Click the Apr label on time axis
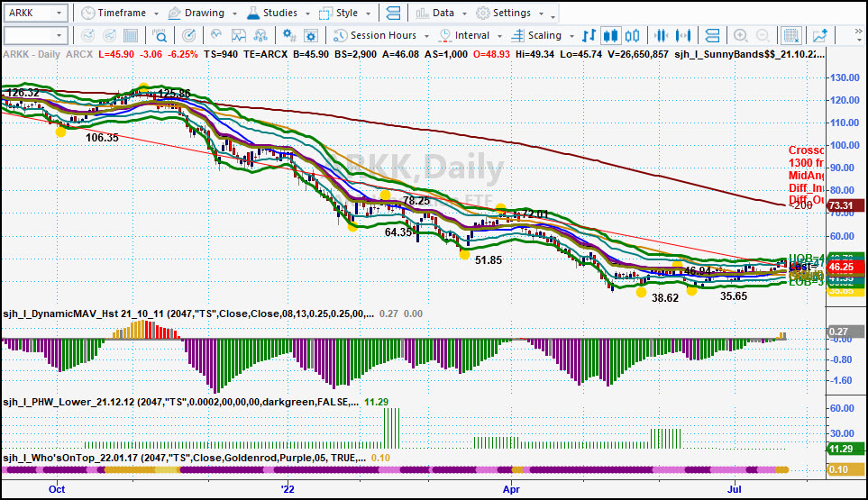This screenshot has width=868, height=500. 511,489
